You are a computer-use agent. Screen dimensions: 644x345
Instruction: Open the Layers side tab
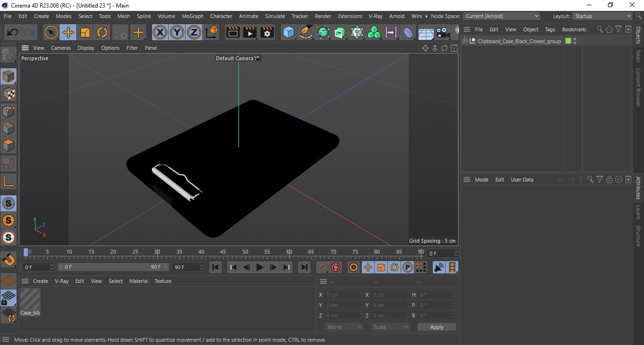[x=638, y=212]
